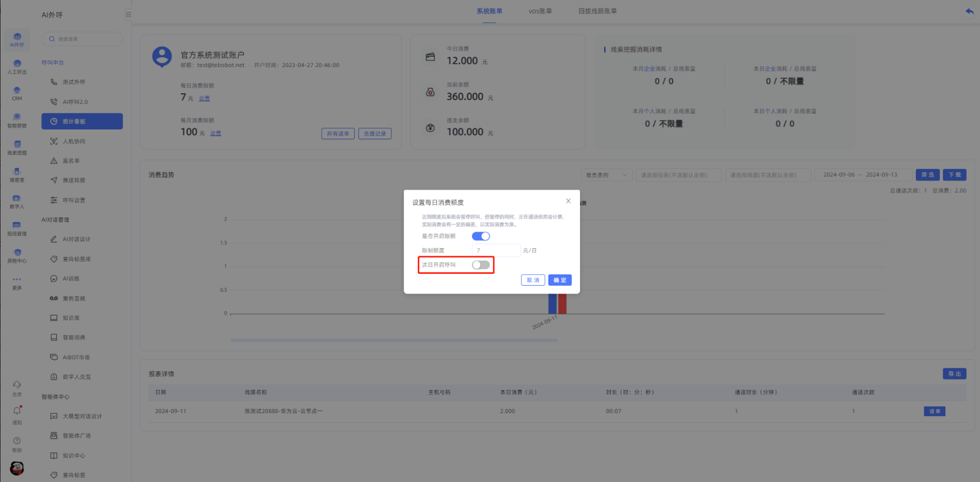This screenshot has height=482, width=980.
Task: Enable the 次日开启呼叫 switch
Action: [x=481, y=265]
